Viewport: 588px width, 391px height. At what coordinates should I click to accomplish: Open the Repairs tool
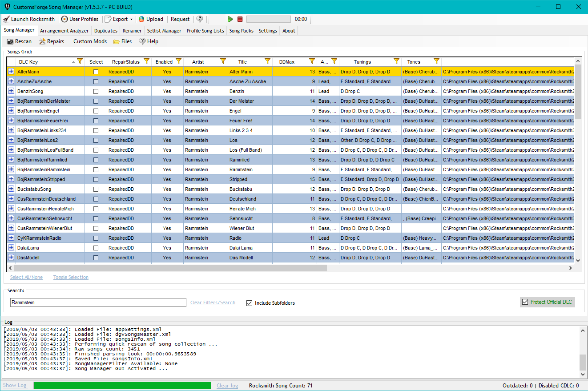[52, 41]
